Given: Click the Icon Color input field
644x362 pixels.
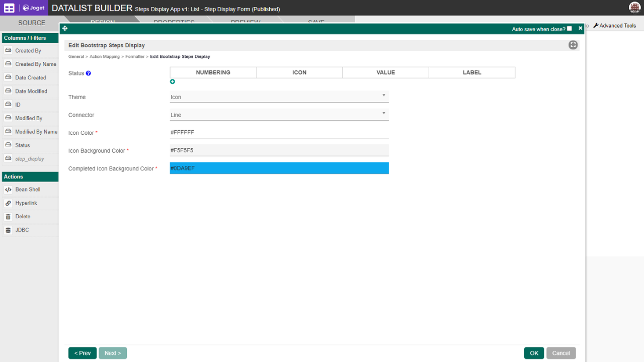Looking at the screenshot, I should (x=279, y=133).
